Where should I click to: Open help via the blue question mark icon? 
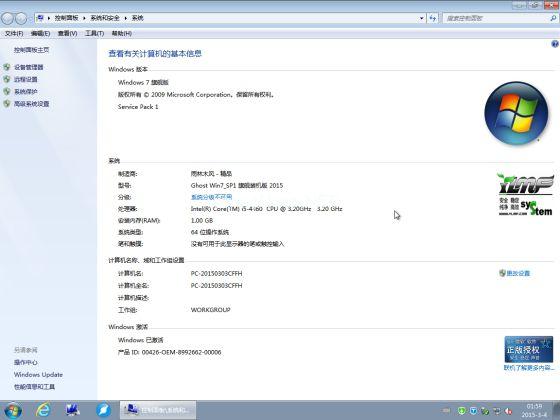coord(555,44)
